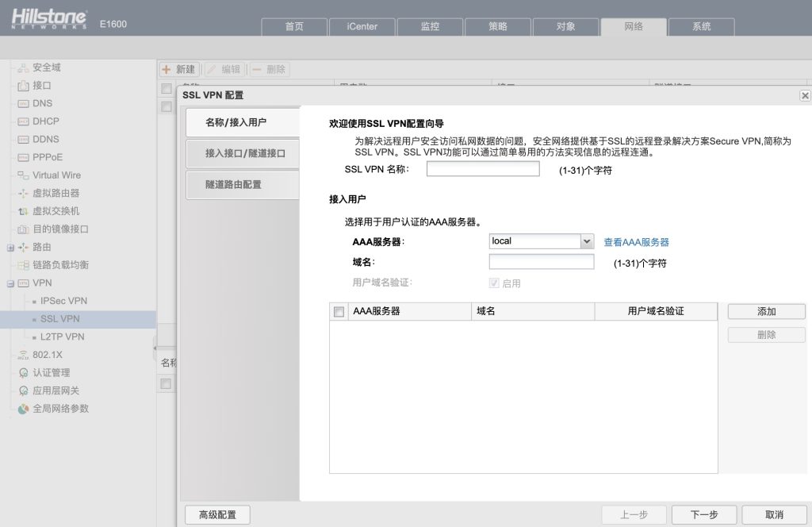Click the VPN folder icon

pyautogui.click(x=23, y=283)
